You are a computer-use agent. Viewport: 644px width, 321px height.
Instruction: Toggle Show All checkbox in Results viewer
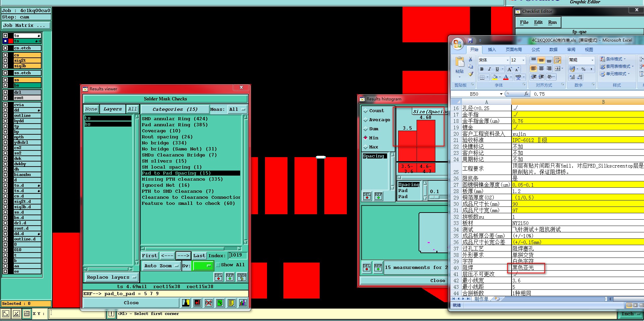point(218,265)
